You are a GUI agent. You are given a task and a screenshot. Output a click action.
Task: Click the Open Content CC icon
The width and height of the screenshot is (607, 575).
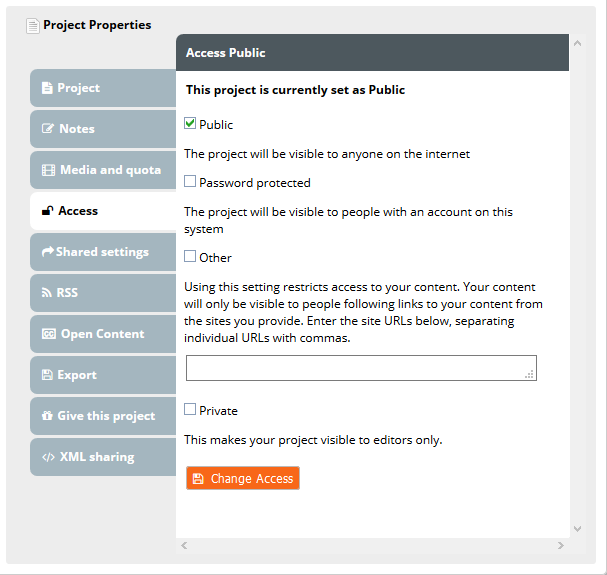[x=48, y=334]
